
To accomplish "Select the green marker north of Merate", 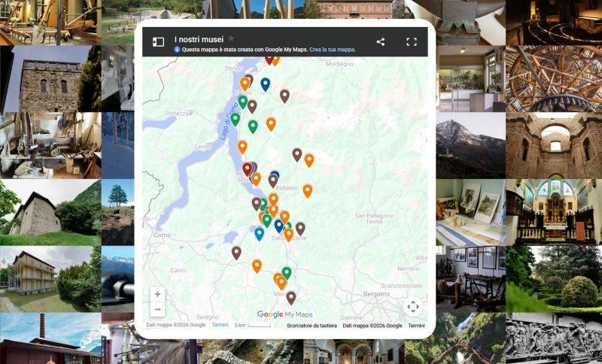I will pyautogui.click(x=287, y=274).
